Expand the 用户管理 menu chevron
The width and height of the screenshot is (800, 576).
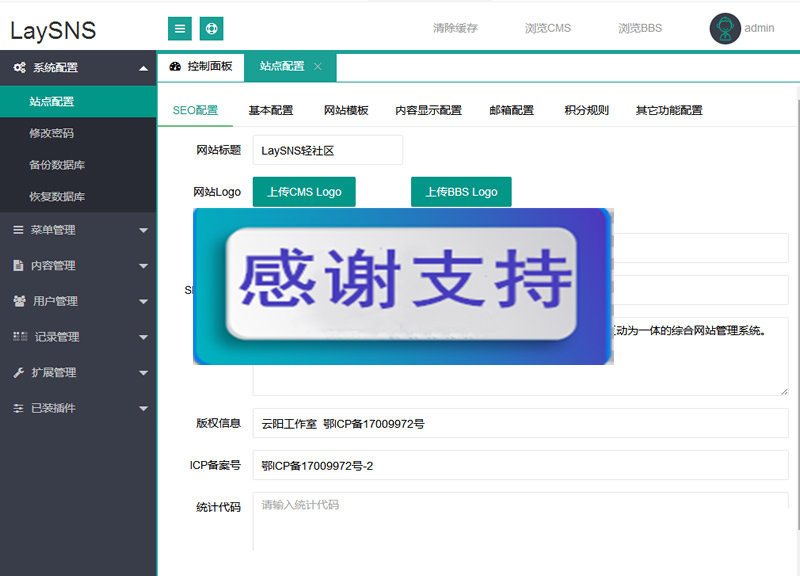click(x=143, y=301)
